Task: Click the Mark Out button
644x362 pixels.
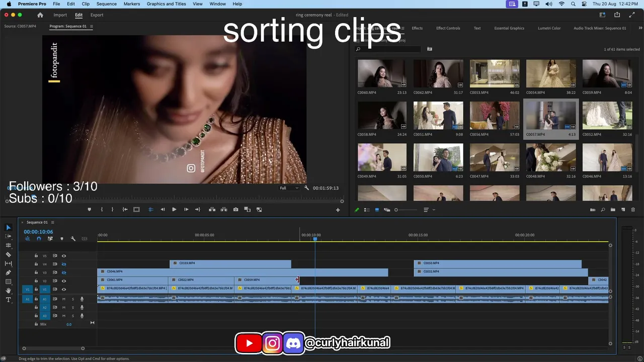Action: click(112, 210)
